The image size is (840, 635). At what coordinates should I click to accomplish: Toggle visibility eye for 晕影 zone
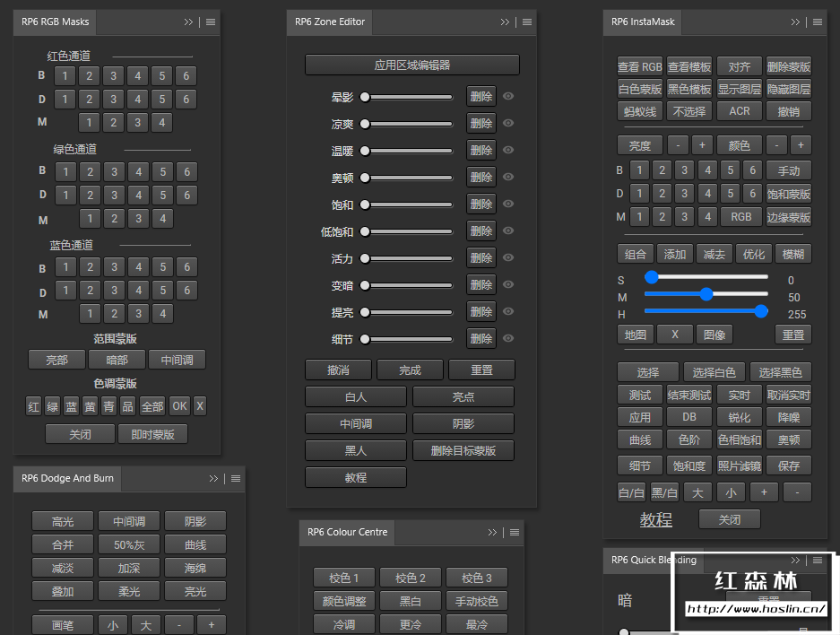point(508,97)
